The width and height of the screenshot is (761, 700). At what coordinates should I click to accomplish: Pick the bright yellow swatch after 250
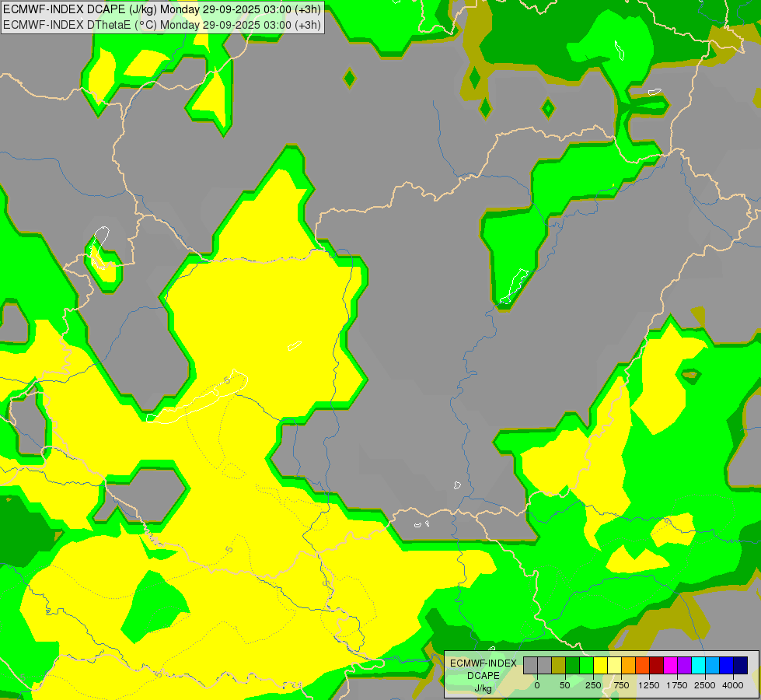coord(600,665)
